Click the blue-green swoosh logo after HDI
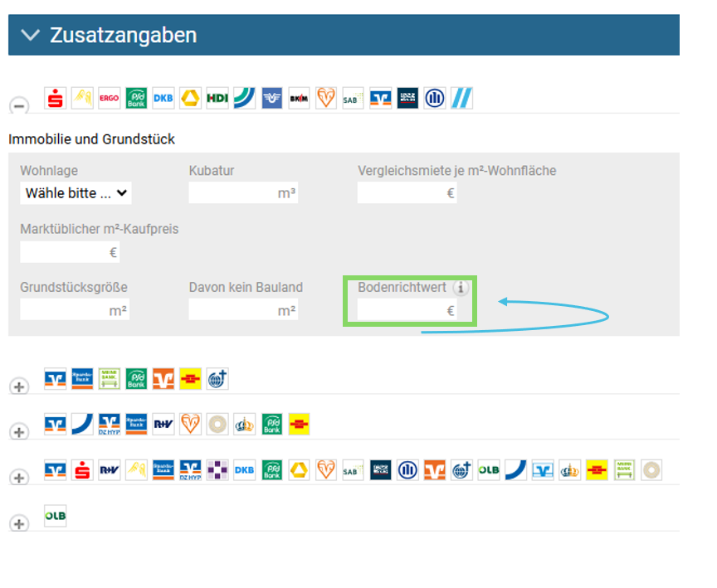717x588 pixels. [x=244, y=98]
